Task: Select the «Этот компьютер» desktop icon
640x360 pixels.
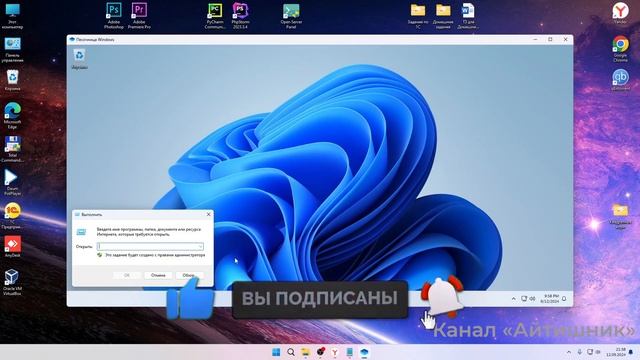Action: point(12,16)
